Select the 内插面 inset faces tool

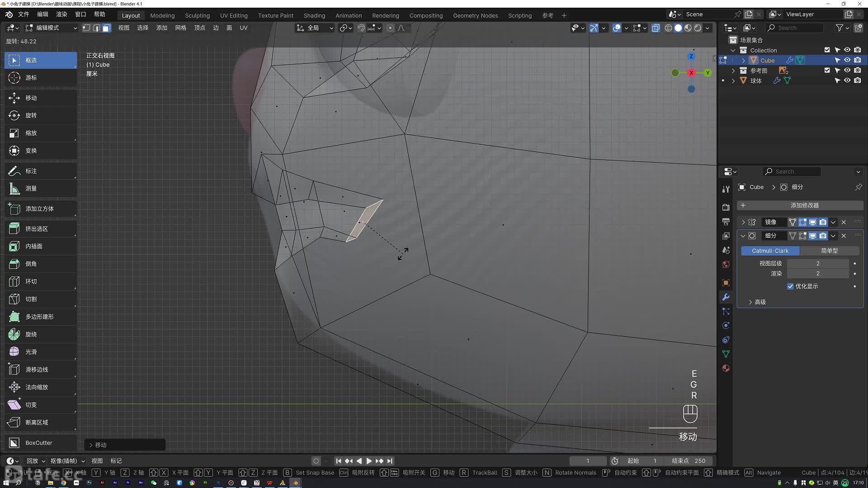(x=41, y=247)
